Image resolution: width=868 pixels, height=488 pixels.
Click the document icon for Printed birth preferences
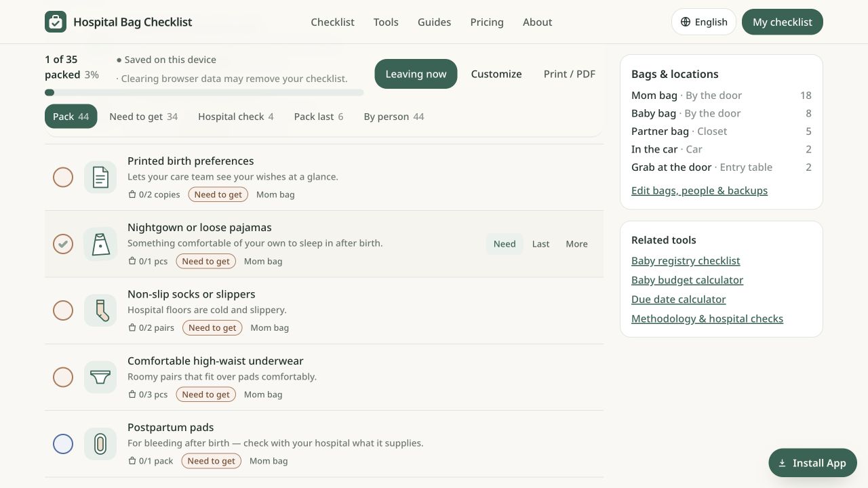tap(100, 178)
